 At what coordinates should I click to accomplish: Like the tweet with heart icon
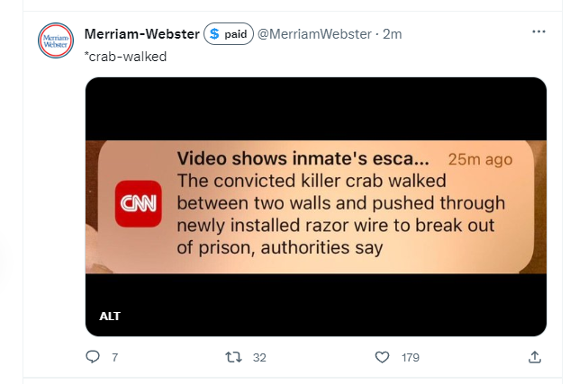click(382, 357)
